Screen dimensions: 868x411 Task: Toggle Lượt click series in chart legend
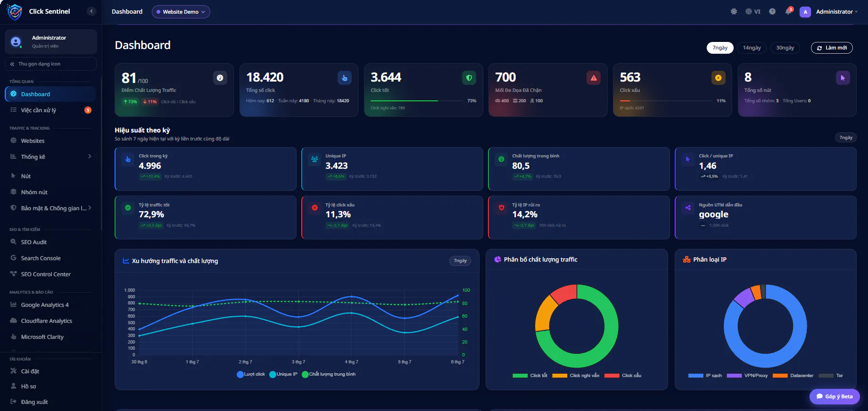(251, 374)
